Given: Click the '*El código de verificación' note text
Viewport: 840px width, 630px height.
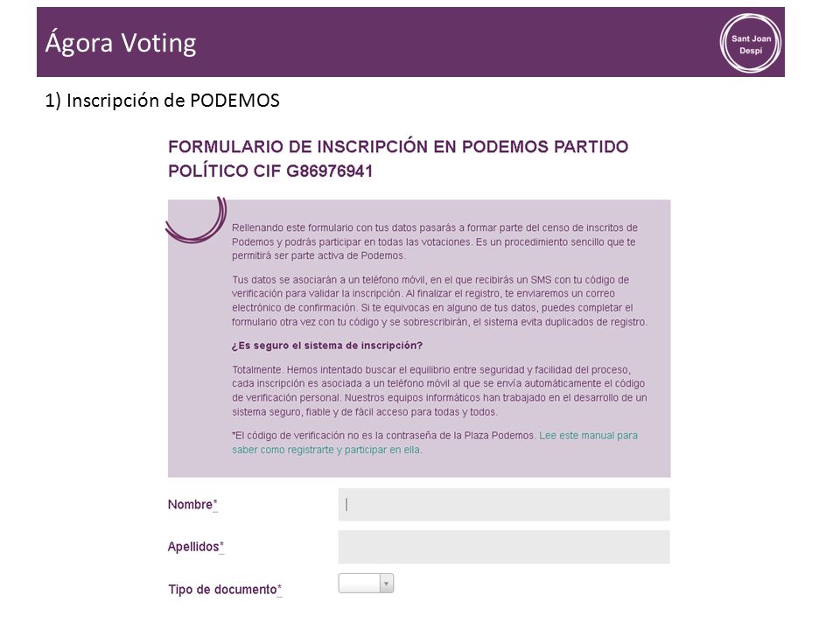Looking at the screenshot, I should pyautogui.click(x=383, y=436).
